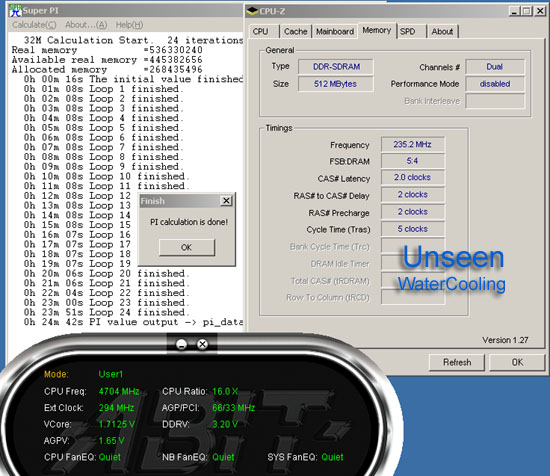Click the 'PI value output' line

[x=133, y=322]
